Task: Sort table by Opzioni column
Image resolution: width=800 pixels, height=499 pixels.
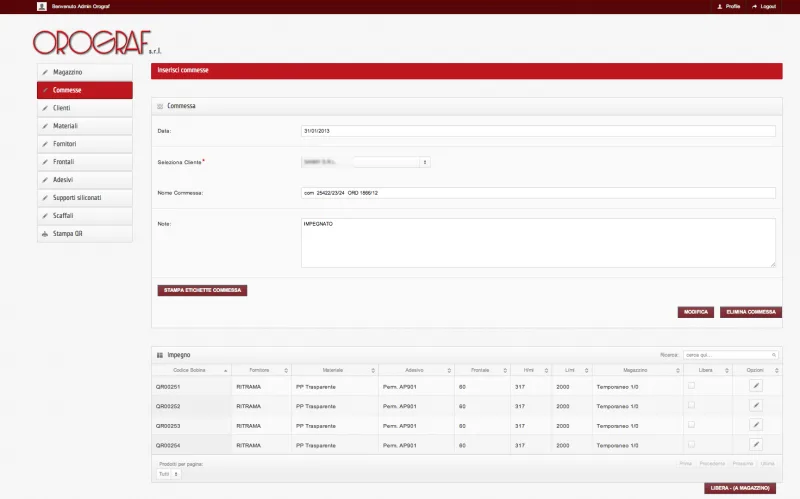Action: 757,370
